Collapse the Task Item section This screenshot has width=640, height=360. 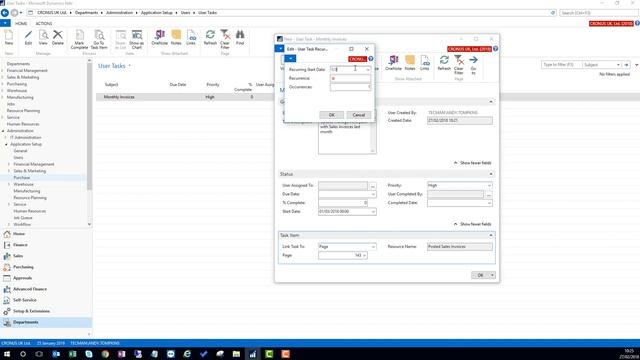click(x=491, y=236)
